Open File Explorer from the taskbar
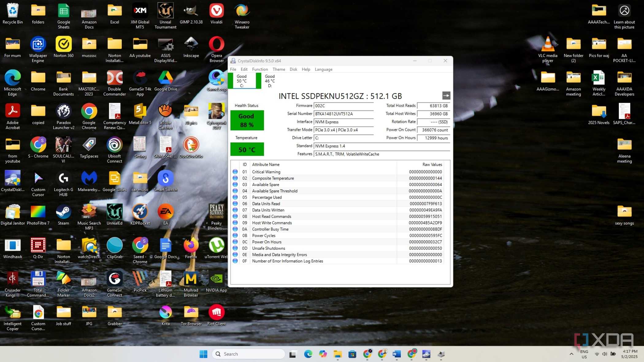The height and width of the screenshot is (362, 644). point(338,354)
